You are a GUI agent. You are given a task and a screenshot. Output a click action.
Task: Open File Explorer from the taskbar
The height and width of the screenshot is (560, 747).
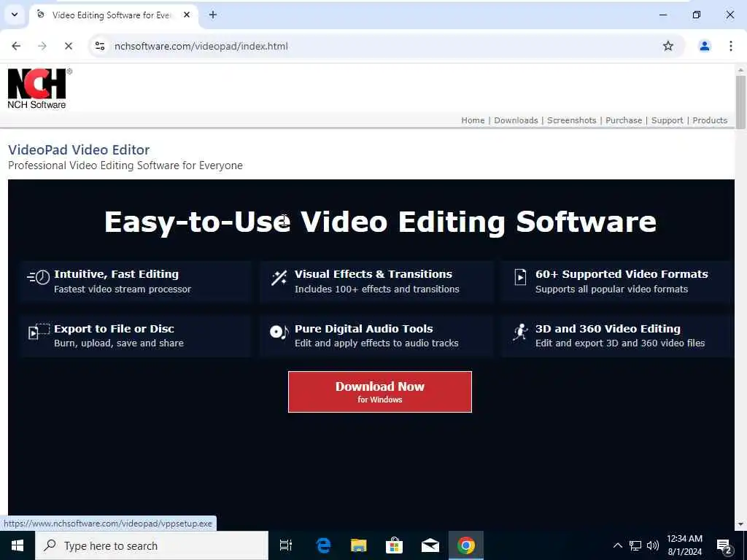359,545
